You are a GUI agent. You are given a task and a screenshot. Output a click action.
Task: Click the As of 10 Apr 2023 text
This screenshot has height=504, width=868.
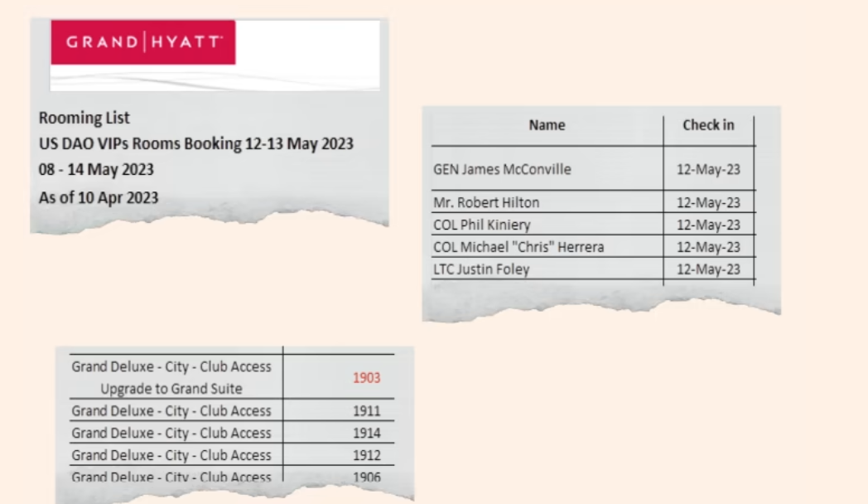point(99,198)
